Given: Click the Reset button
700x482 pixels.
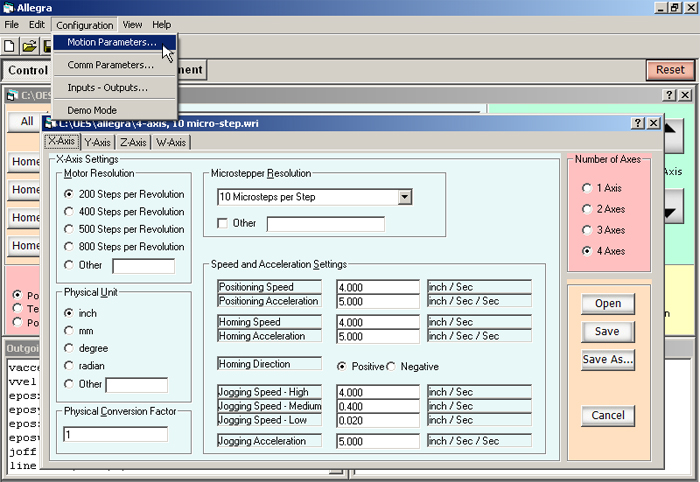Looking at the screenshot, I should pos(670,70).
